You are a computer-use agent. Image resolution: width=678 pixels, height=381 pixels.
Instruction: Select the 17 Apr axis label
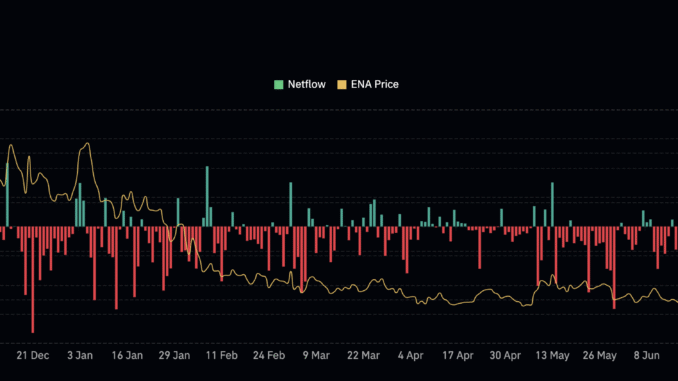click(457, 355)
